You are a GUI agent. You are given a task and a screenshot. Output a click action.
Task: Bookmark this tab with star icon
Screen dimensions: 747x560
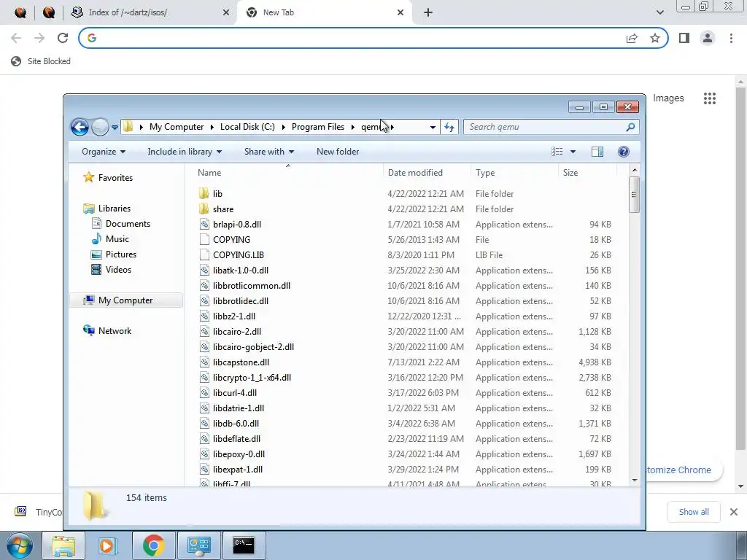pos(655,38)
